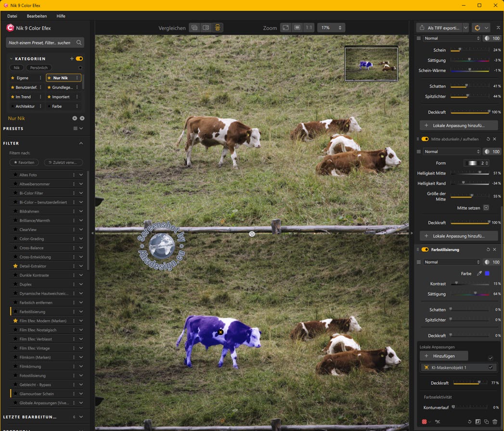Click the duplicate local adjustment icon
The image size is (504, 431).
pyautogui.click(x=486, y=422)
